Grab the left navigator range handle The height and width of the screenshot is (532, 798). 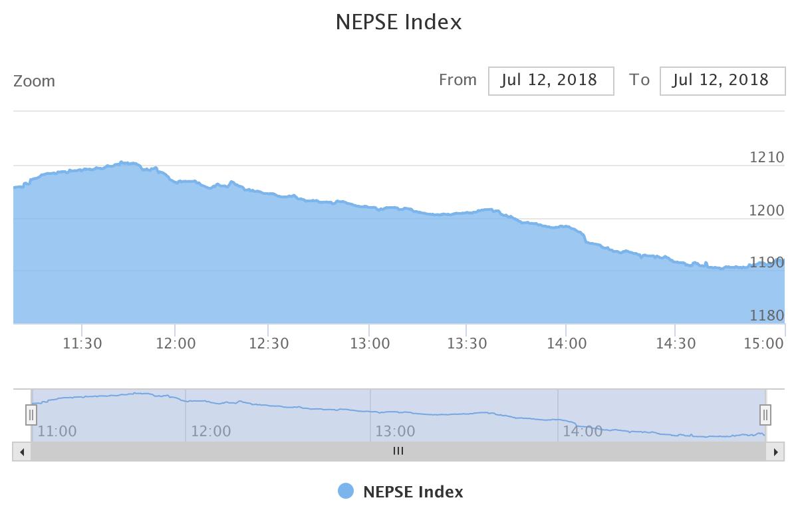pyautogui.click(x=31, y=415)
